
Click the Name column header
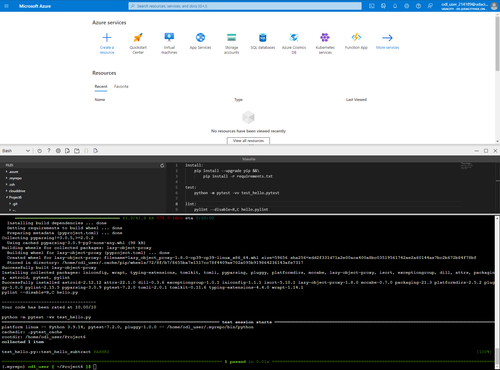tap(100, 100)
